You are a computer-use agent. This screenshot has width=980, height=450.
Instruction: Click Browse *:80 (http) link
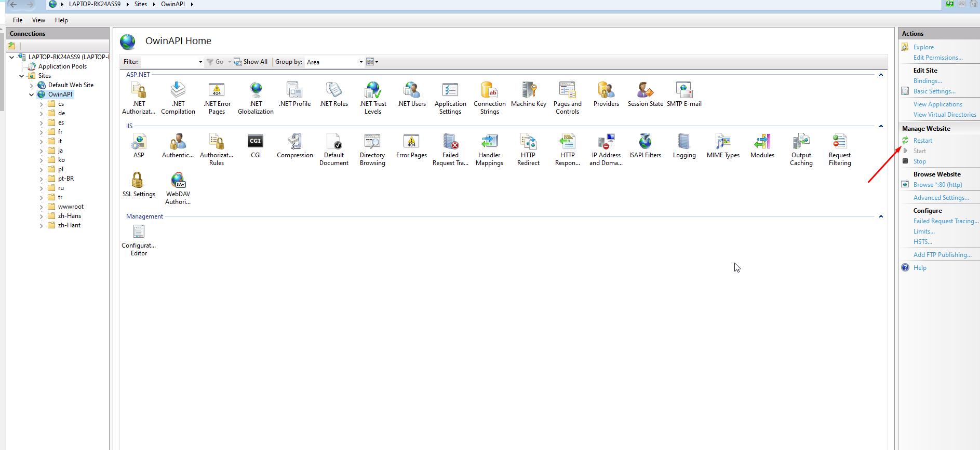click(937, 185)
